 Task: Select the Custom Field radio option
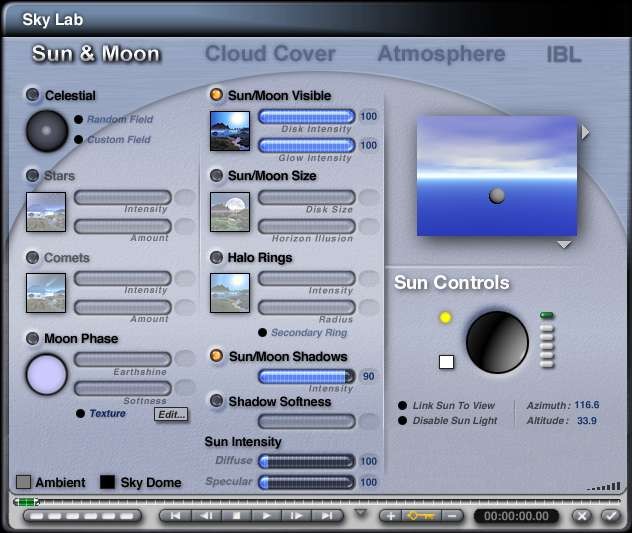79,140
